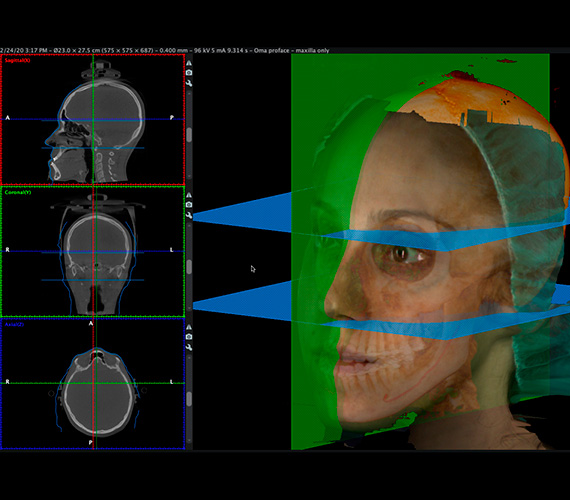
Task: Take a snapshot of the Sagittal view
Action: [189, 73]
